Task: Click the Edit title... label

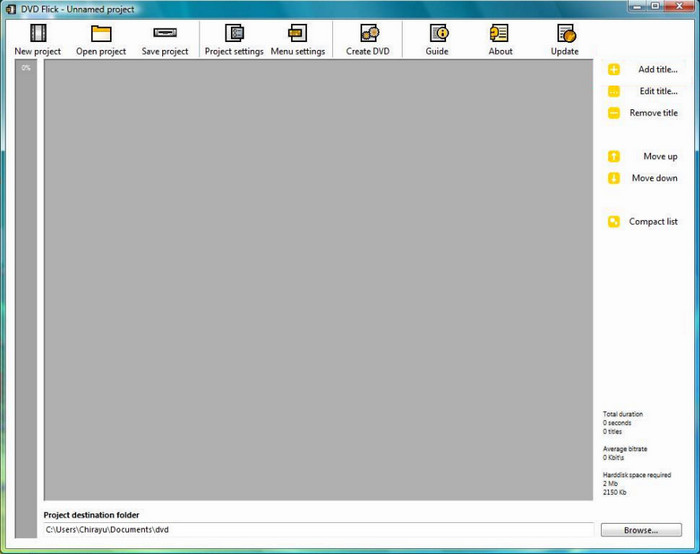Action: pyautogui.click(x=658, y=91)
